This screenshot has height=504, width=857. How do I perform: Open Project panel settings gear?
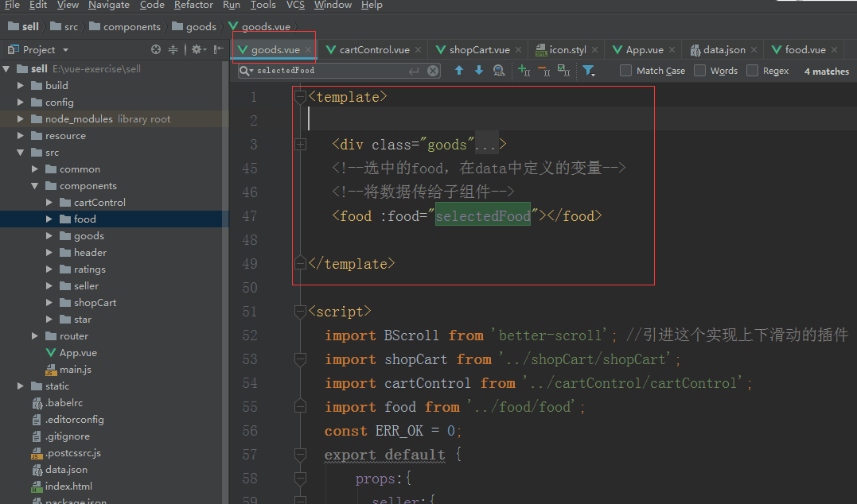point(197,50)
